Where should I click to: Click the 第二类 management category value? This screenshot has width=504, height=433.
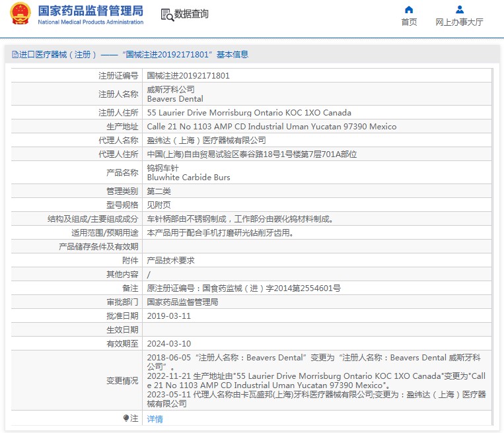pyautogui.click(x=159, y=191)
